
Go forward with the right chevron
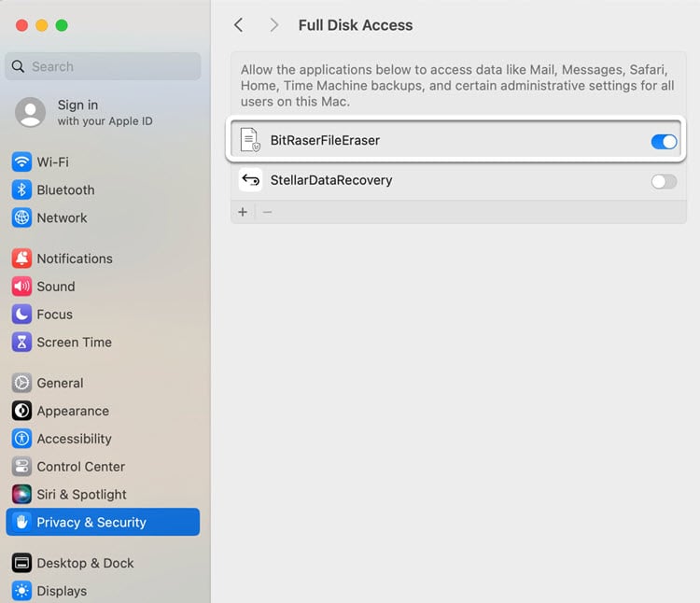[x=273, y=25]
